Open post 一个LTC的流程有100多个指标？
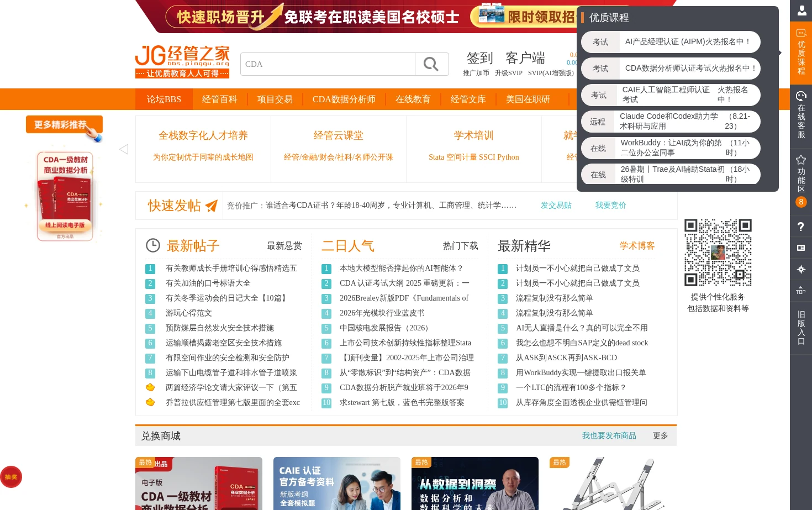812x510 pixels. pyautogui.click(x=571, y=388)
